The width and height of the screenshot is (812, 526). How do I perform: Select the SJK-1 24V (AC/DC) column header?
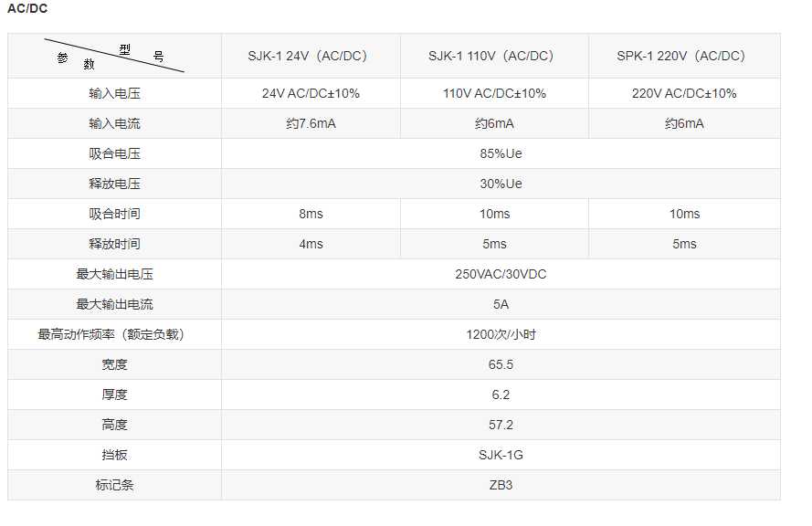(x=311, y=56)
